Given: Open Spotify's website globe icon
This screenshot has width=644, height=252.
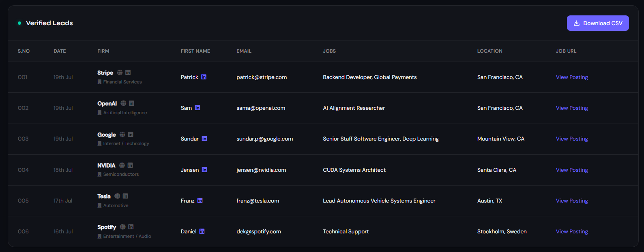Looking at the screenshot, I should [123, 227].
